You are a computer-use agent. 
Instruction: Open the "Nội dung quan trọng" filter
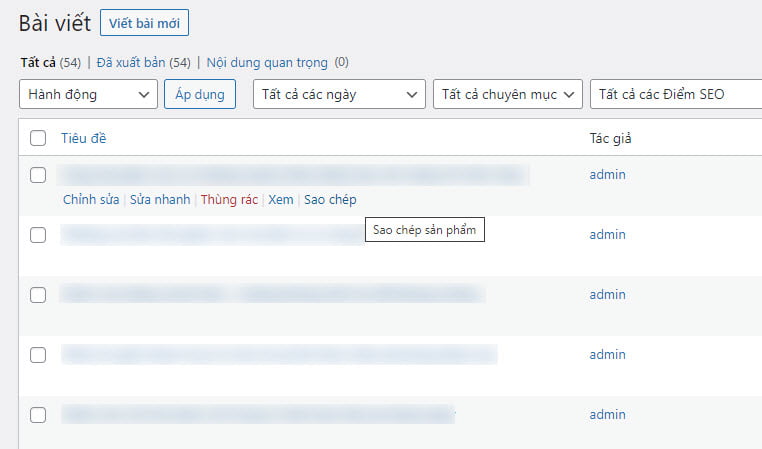tap(267, 62)
